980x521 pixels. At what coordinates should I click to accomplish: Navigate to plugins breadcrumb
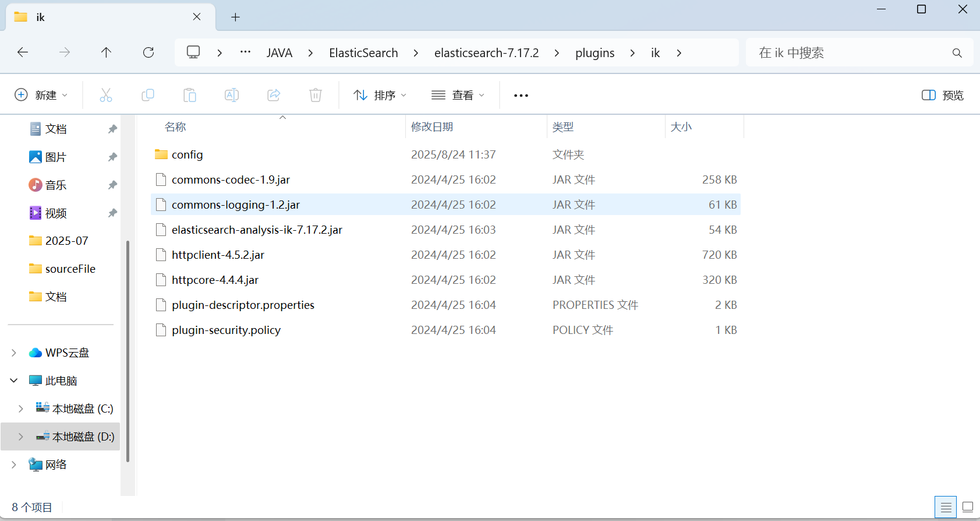[595, 53]
